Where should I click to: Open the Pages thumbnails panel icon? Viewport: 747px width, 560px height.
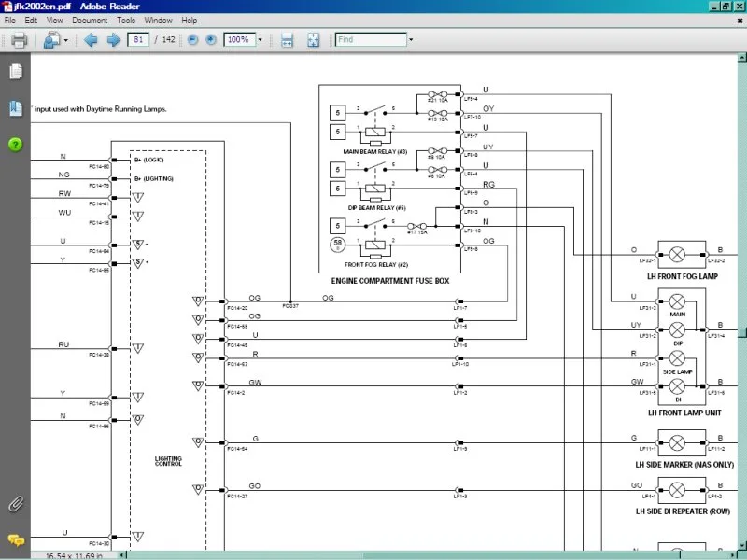pos(16,72)
